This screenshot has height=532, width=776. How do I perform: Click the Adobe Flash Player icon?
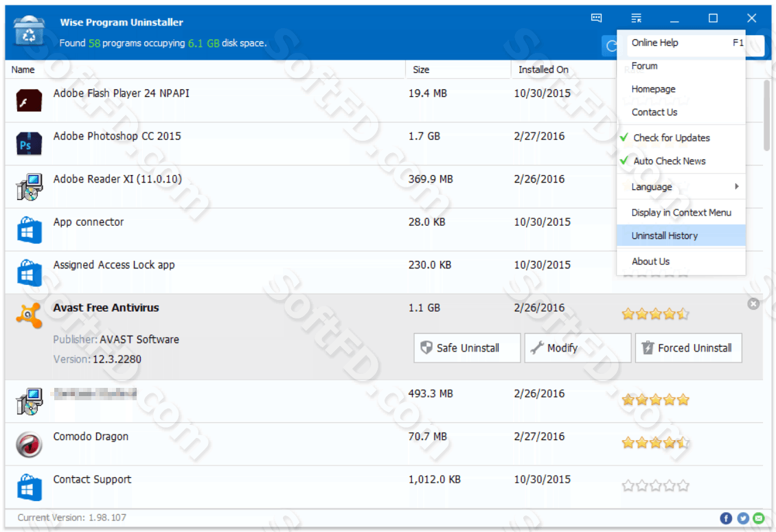(x=29, y=100)
